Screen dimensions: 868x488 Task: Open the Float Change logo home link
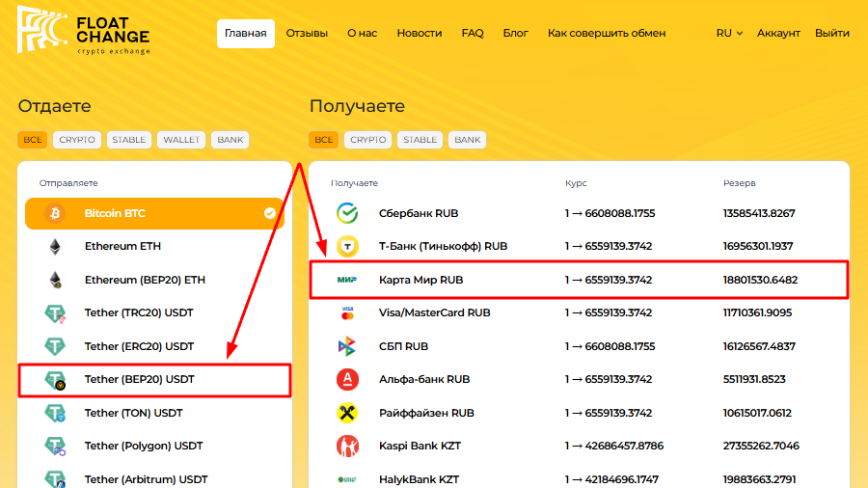pyautogui.click(x=84, y=31)
